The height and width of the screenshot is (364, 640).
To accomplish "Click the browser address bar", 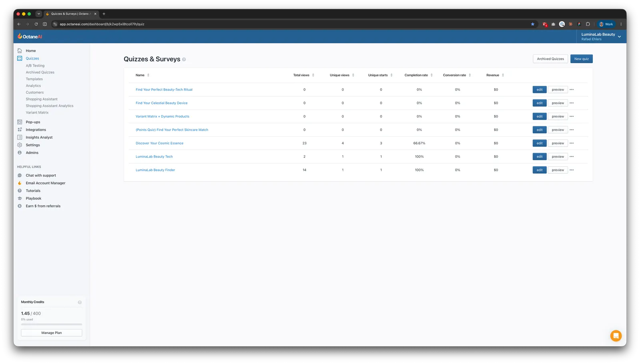I will tap(294, 24).
